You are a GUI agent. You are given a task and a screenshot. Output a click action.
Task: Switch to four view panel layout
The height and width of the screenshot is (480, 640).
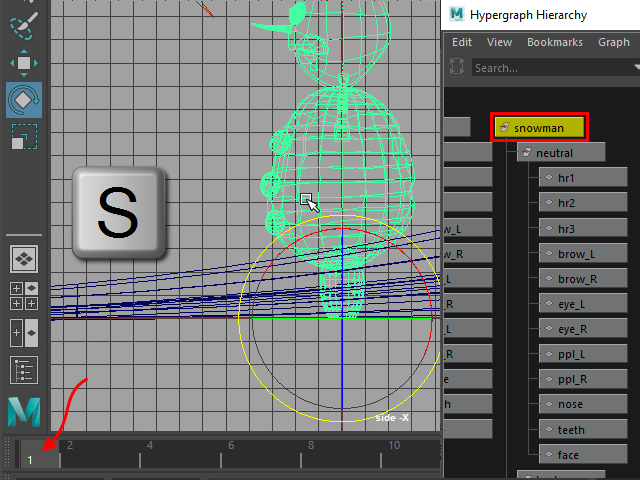[23, 295]
